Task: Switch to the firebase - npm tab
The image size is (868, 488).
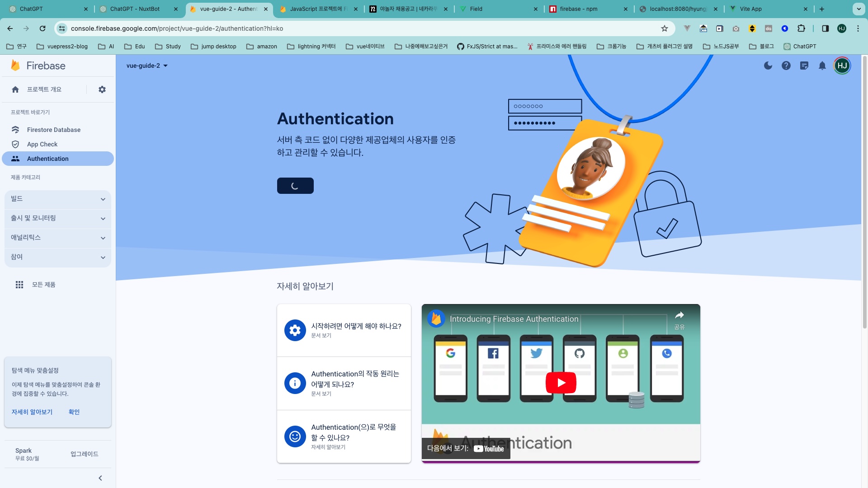Action: (x=589, y=9)
